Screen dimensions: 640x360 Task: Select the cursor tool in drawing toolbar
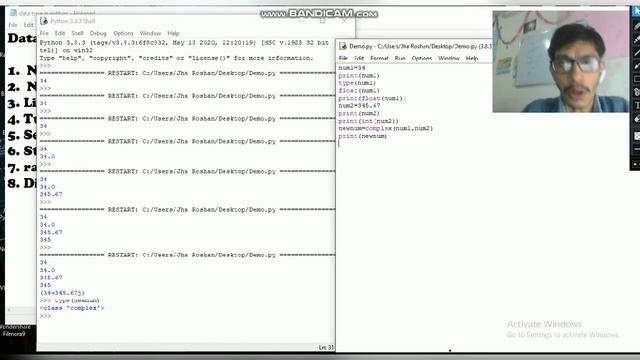[636, 12]
